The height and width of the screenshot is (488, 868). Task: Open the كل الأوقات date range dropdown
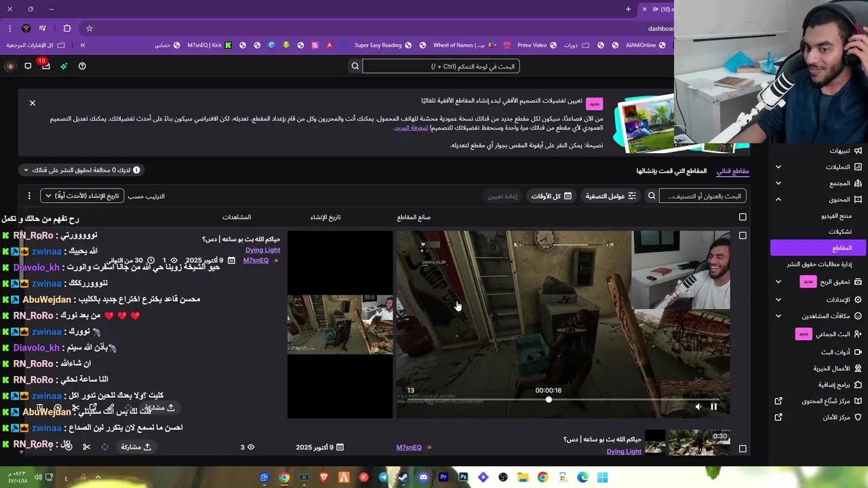pos(551,196)
